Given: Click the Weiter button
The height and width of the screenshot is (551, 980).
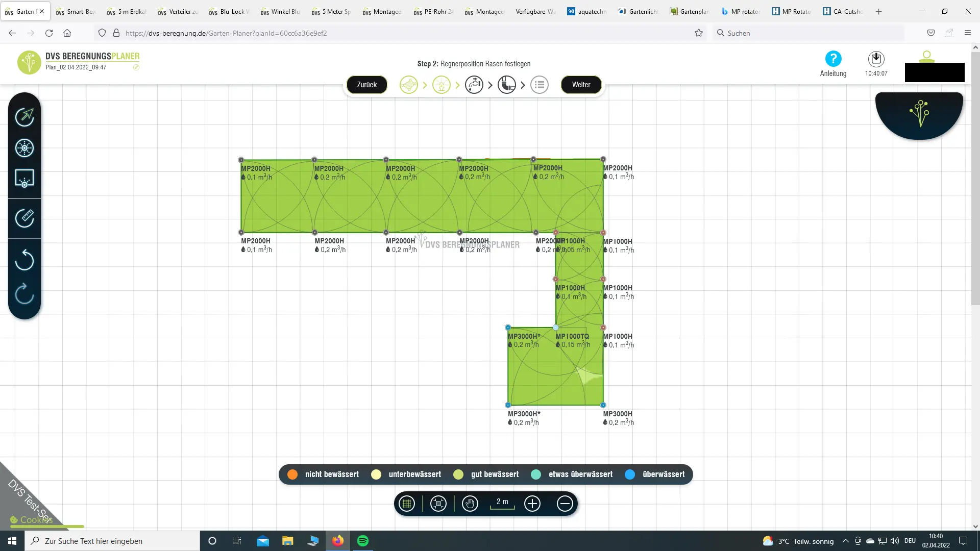Looking at the screenshot, I should tap(581, 85).
